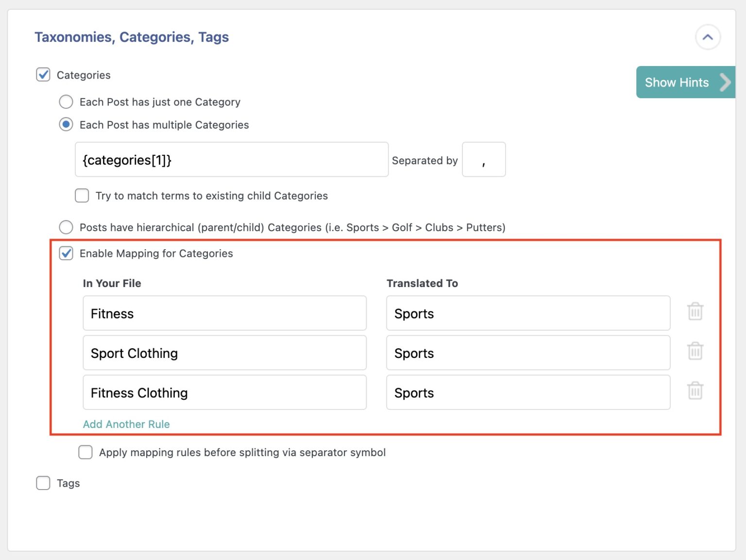746x560 pixels.
Task: Delete the Sport Clothing mapping rule
Action: [695, 351]
